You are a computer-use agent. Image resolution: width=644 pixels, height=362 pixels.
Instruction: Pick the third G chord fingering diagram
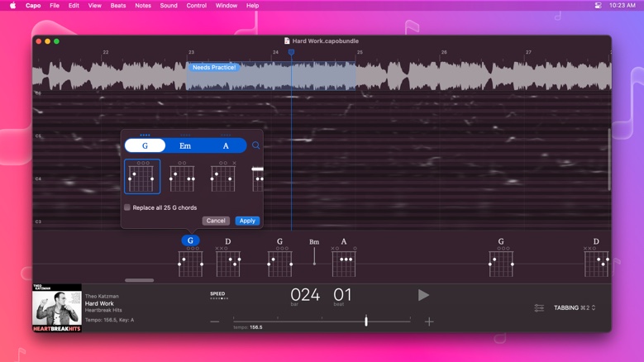(x=223, y=177)
